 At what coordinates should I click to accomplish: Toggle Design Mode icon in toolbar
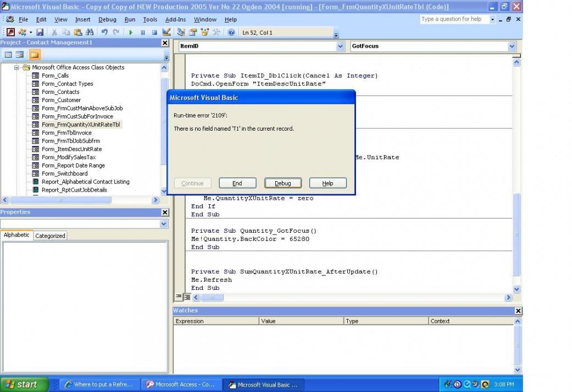tap(166, 32)
